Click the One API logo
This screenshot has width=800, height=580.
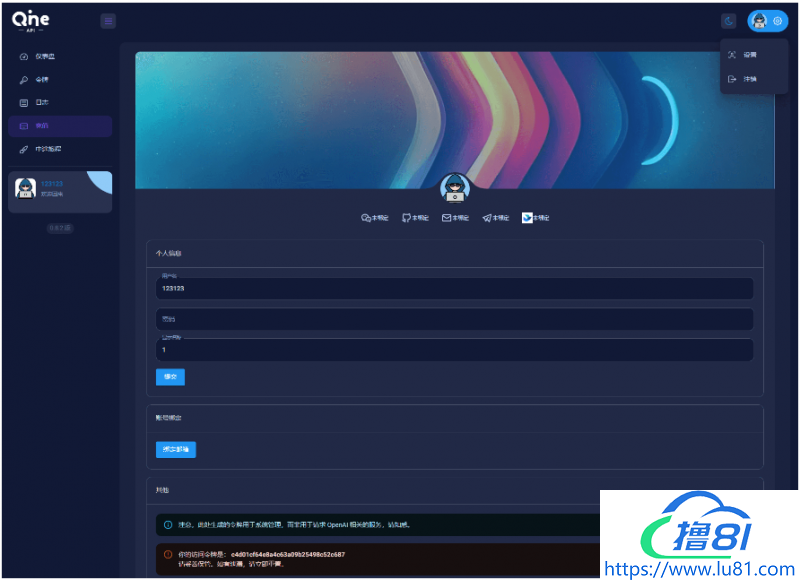click(x=30, y=20)
